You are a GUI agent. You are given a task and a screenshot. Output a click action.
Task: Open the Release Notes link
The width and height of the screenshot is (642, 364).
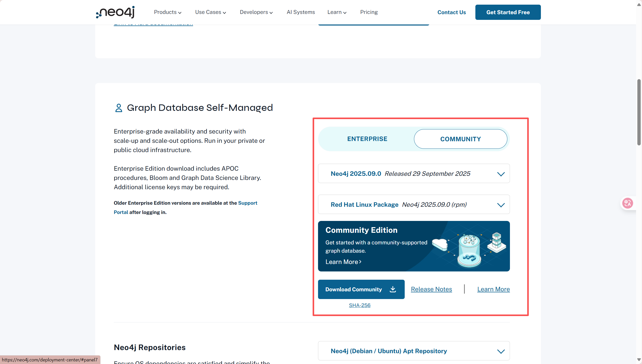tap(431, 289)
